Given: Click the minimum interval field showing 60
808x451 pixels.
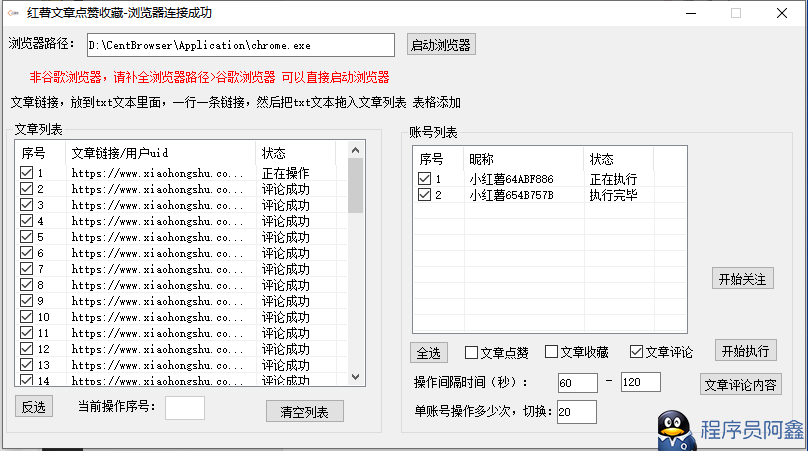Looking at the screenshot, I should [578, 383].
